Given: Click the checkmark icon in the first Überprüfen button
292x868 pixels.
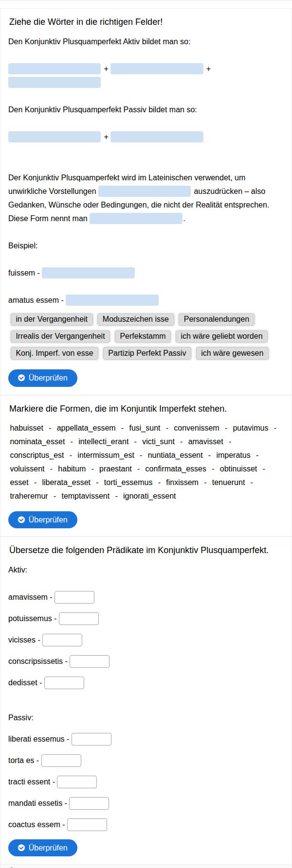Looking at the screenshot, I should [x=21, y=378].
